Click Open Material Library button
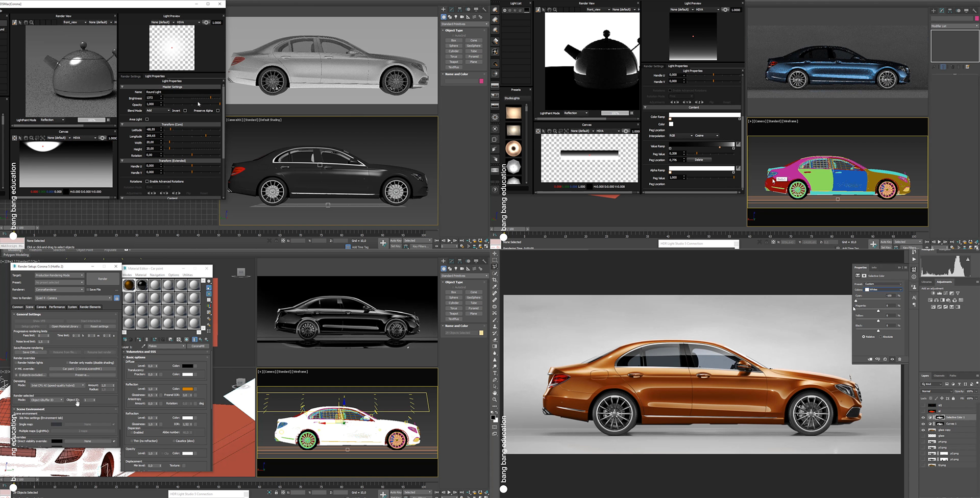Viewport: 980px width, 498px height. (65, 326)
